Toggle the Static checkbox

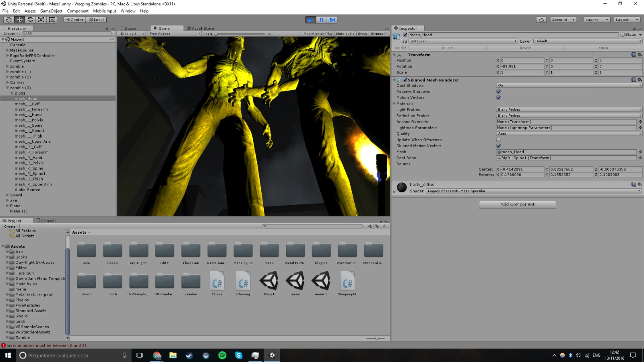pyautogui.click(x=623, y=35)
